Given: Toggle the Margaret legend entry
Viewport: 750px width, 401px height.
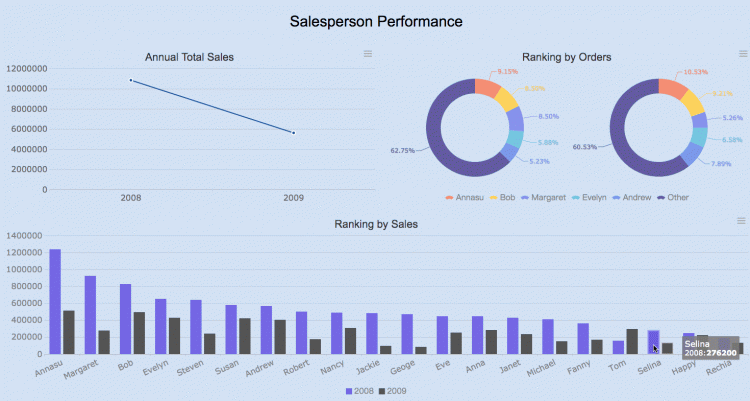Looking at the screenshot, I should [x=543, y=197].
